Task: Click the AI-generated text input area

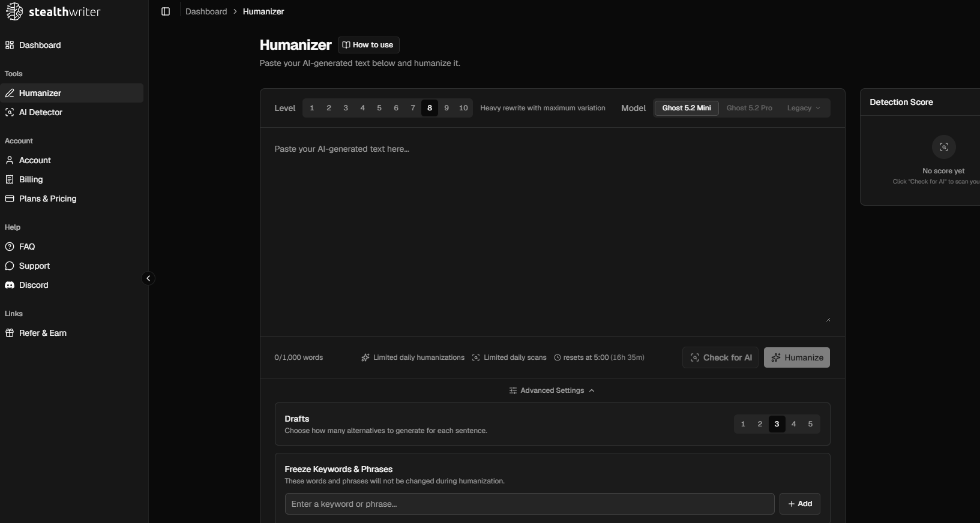Action: [x=552, y=232]
